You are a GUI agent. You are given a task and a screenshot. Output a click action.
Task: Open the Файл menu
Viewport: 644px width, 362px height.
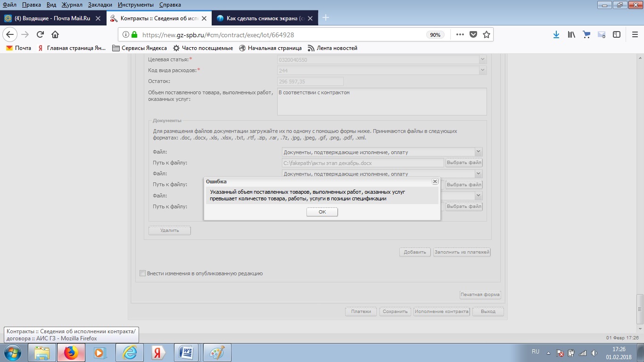pos(9,5)
